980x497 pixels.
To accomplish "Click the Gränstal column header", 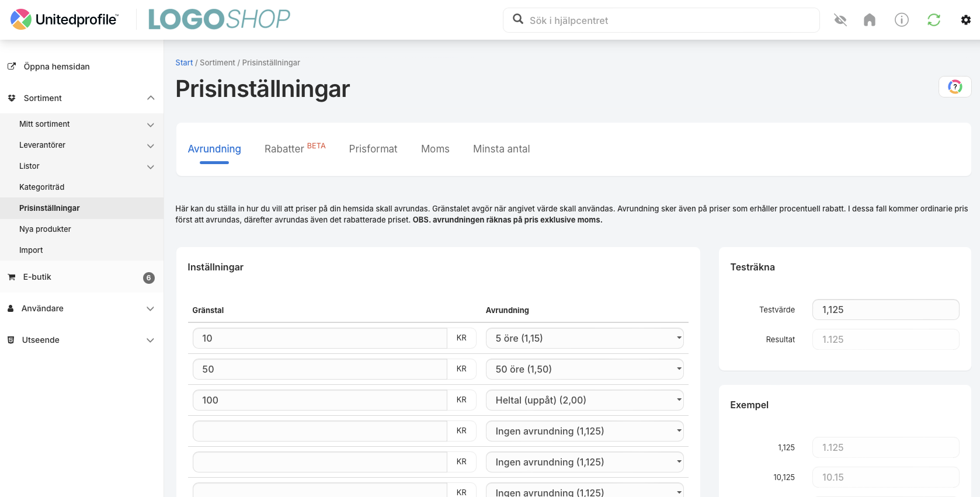I will tap(208, 310).
